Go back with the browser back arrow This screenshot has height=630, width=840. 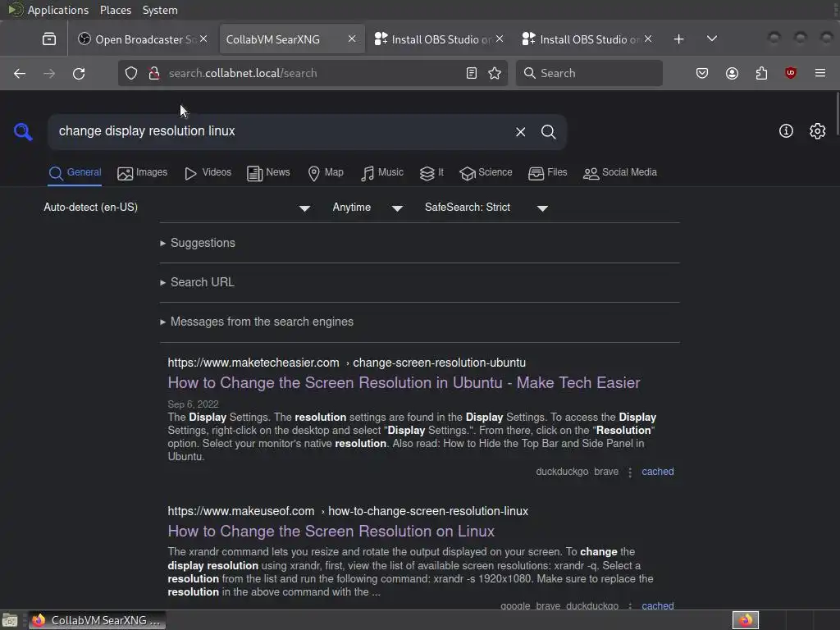point(20,73)
